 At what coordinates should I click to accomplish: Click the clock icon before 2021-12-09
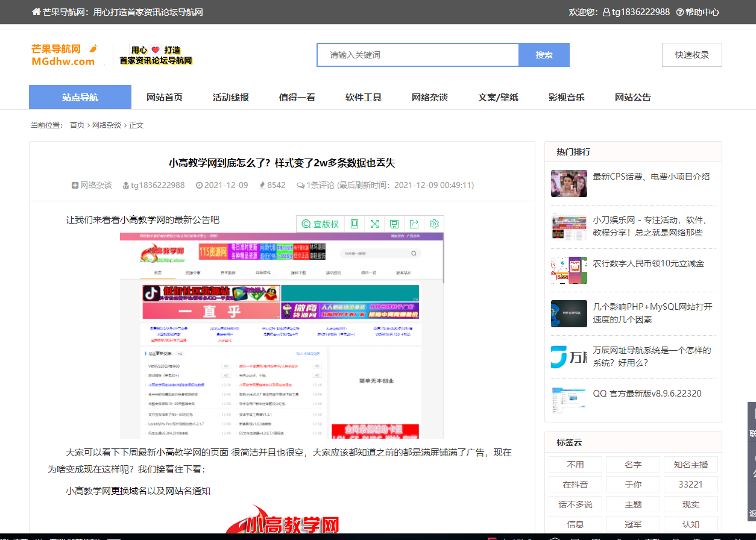(199, 186)
